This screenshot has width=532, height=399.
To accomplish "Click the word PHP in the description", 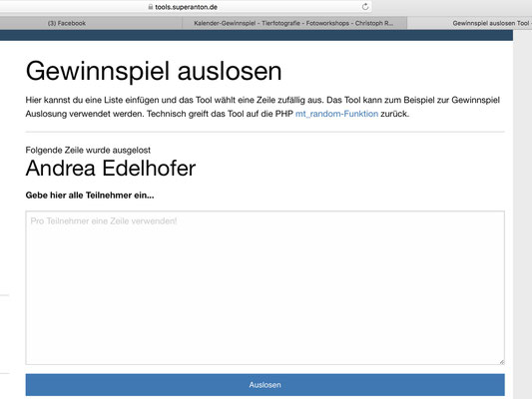I will pos(284,114).
